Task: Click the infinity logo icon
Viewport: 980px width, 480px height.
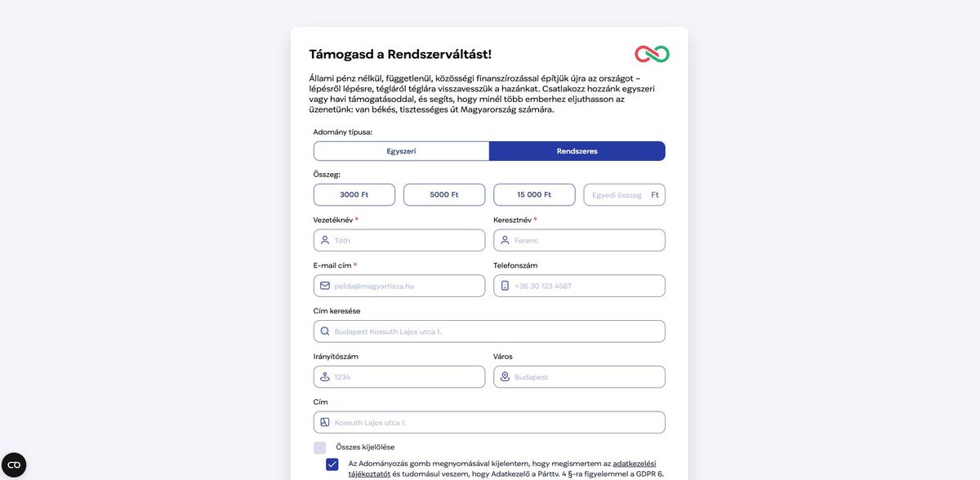Action: tap(652, 54)
